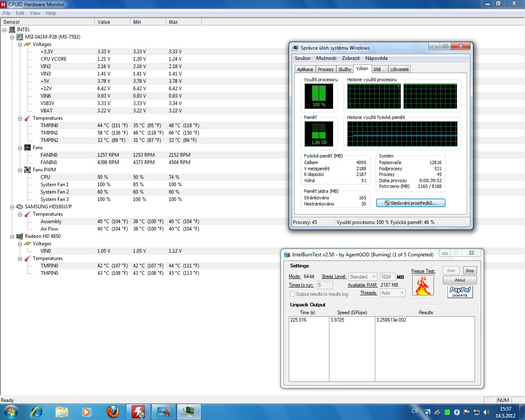Screen dimensions: 525x420
Task: Click the MSI G41M-P28 motherboard icon
Action: coord(20,37)
